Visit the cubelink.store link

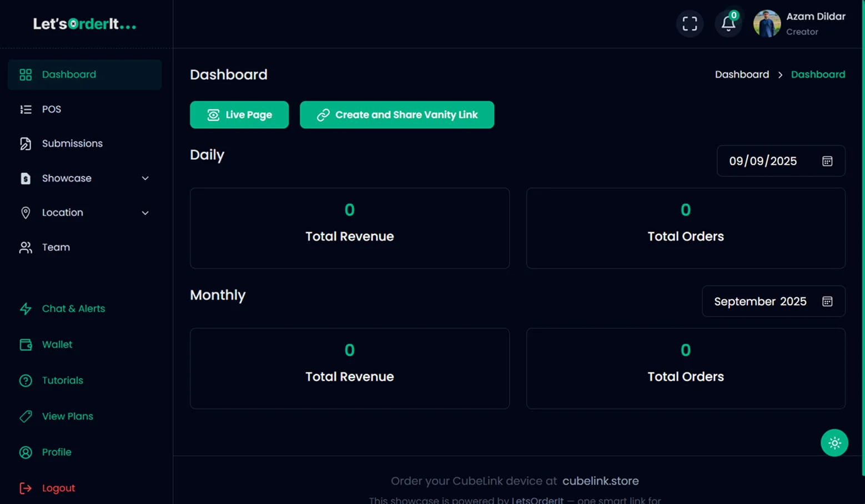[x=600, y=481]
